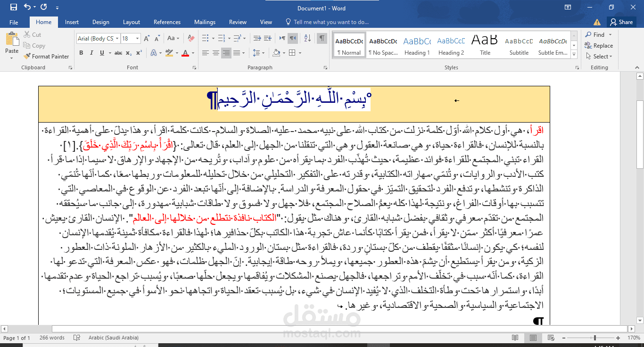Toggle Align Right button
Viewport: 644px width, 347px height.
coord(226,53)
